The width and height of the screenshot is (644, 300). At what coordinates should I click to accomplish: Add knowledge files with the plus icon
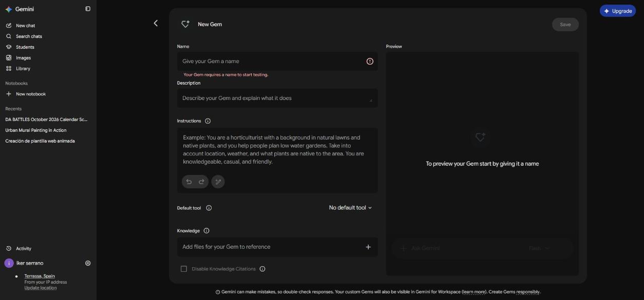click(x=368, y=247)
